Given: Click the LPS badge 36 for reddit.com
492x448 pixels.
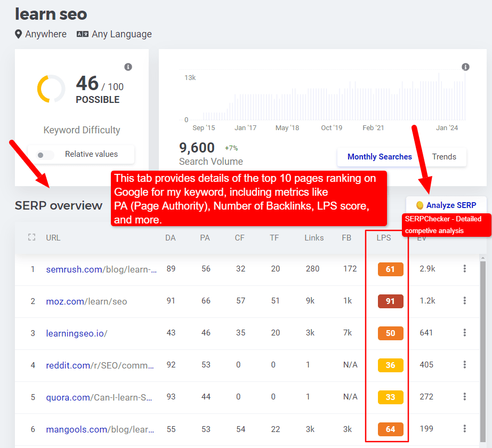Looking at the screenshot, I should [x=390, y=365].
